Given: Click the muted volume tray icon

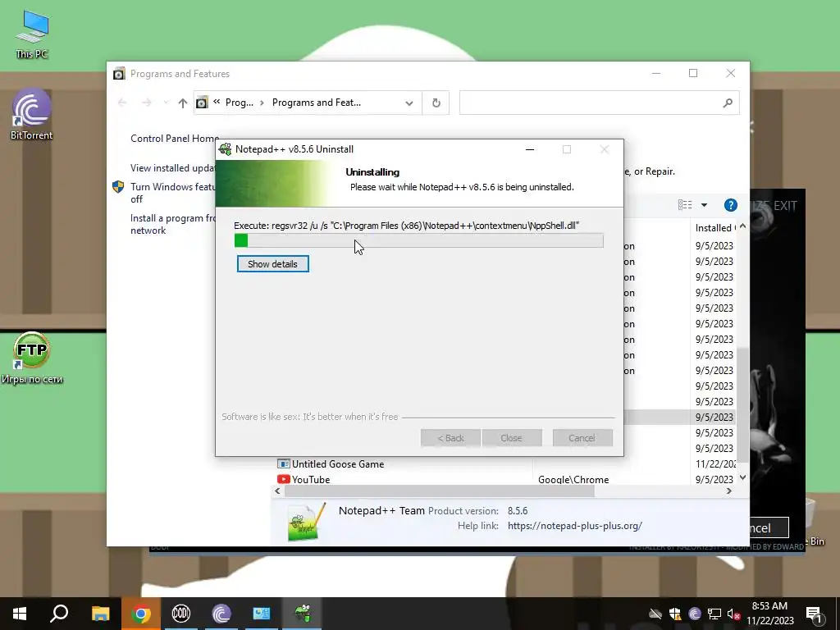Looking at the screenshot, I should pyautogui.click(x=733, y=614).
